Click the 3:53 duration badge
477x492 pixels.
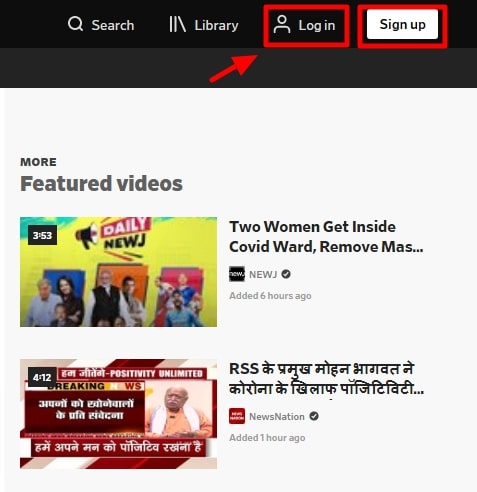coord(42,235)
